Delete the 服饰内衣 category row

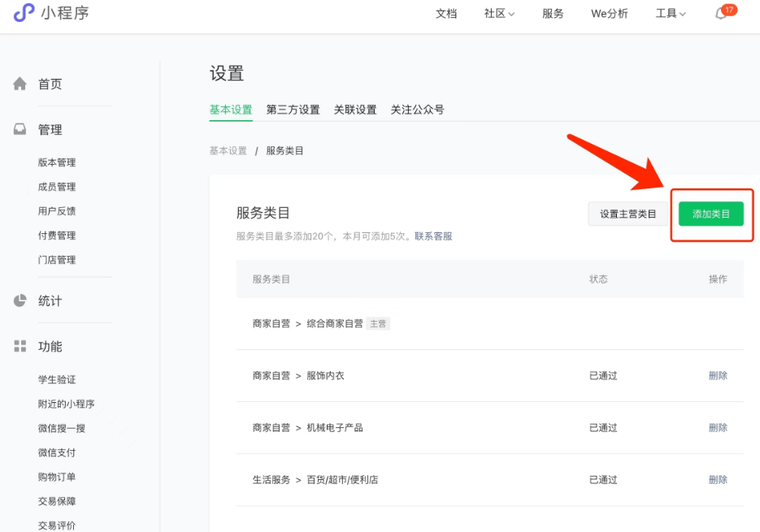tap(718, 375)
